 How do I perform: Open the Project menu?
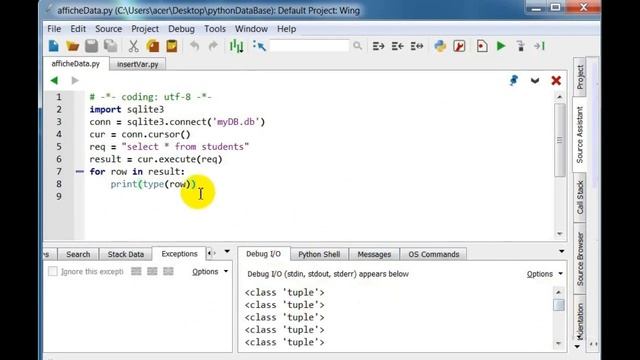coord(145,29)
